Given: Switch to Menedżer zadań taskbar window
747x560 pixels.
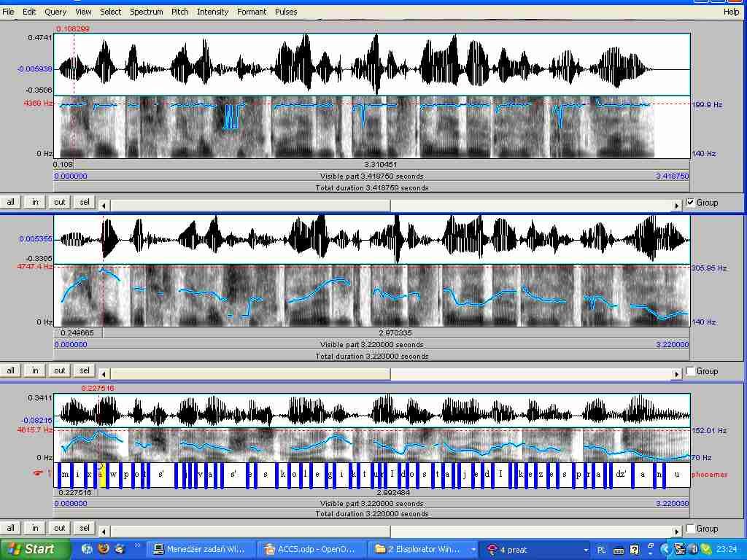Looking at the screenshot, I should pos(200,550).
